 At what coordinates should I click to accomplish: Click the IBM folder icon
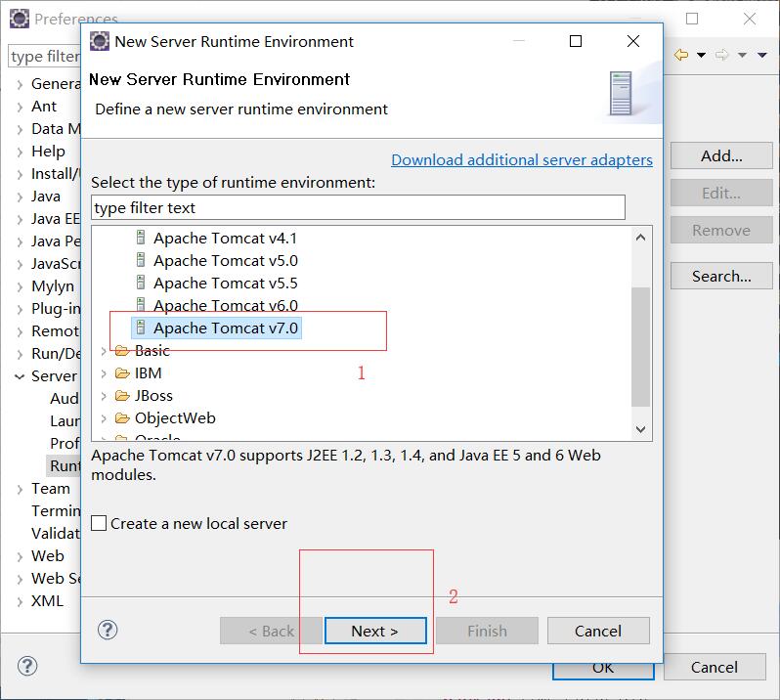122,372
